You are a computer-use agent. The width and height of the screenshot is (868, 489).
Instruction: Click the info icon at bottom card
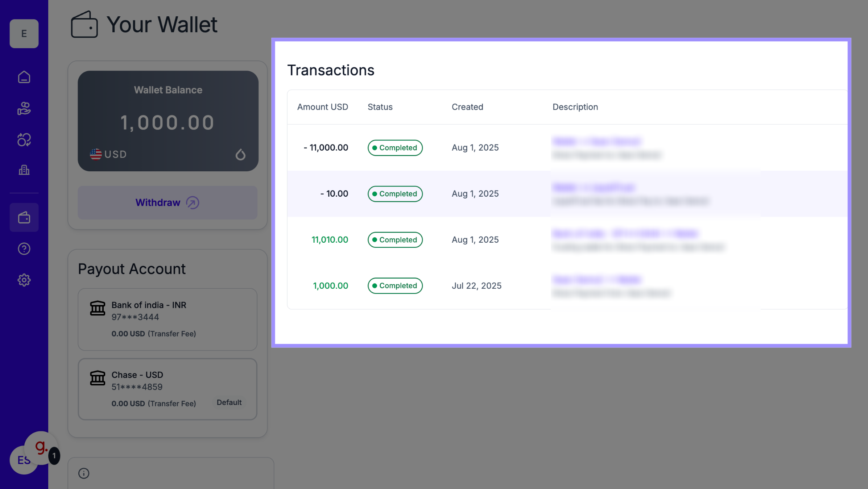pyautogui.click(x=84, y=473)
